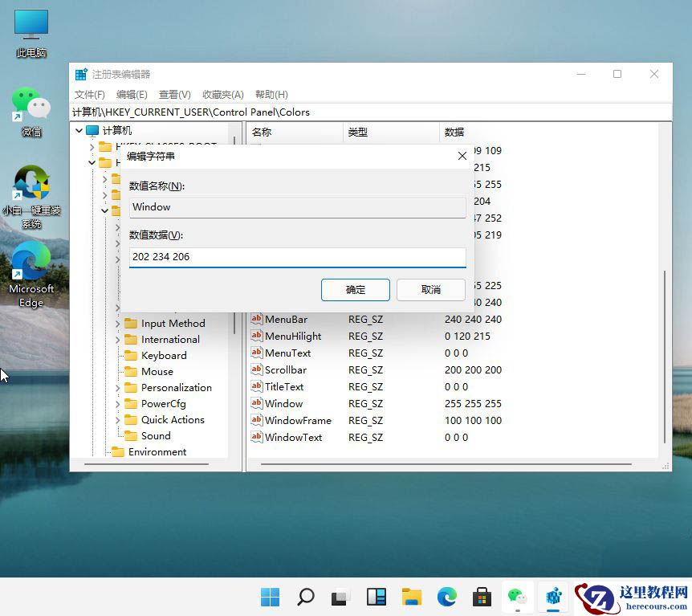Click the Registry Editor title bar icon
Viewport: 692px width, 616px height.
[x=80, y=73]
